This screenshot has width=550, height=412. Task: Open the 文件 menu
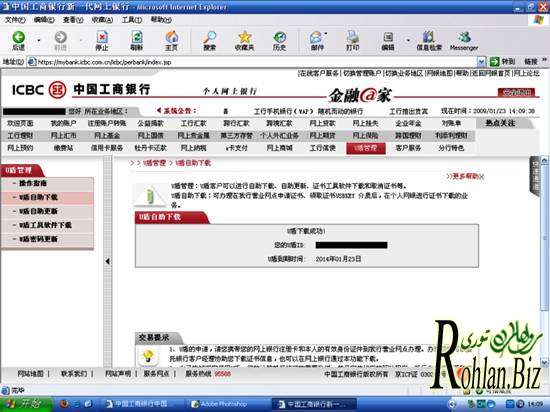[15, 20]
